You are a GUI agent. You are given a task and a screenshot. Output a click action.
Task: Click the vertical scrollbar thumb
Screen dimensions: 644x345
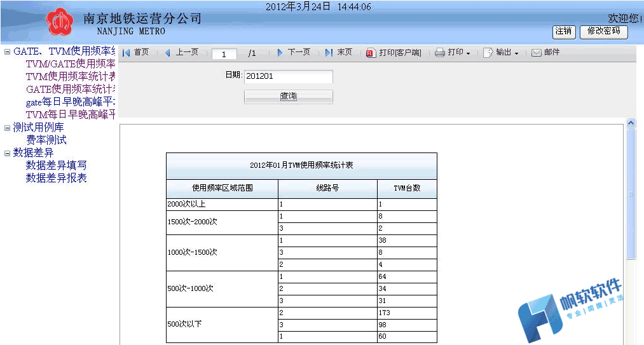click(631, 193)
